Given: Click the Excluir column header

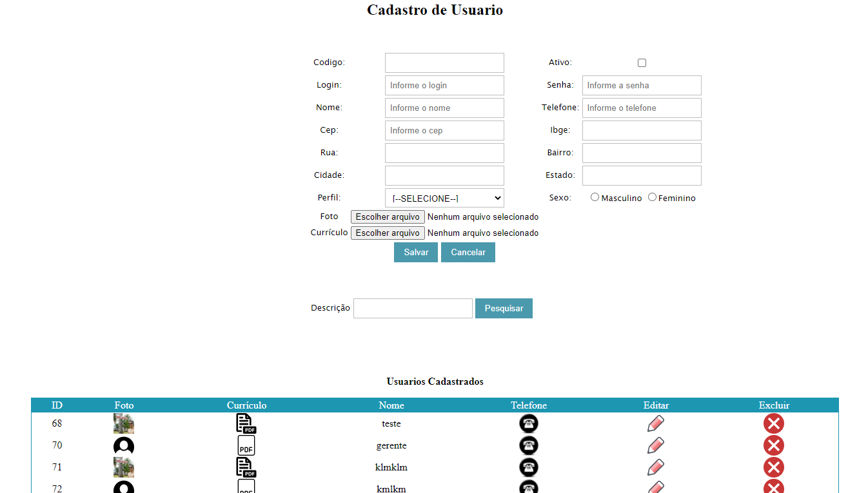Looking at the screenshot, I should 774,405.
